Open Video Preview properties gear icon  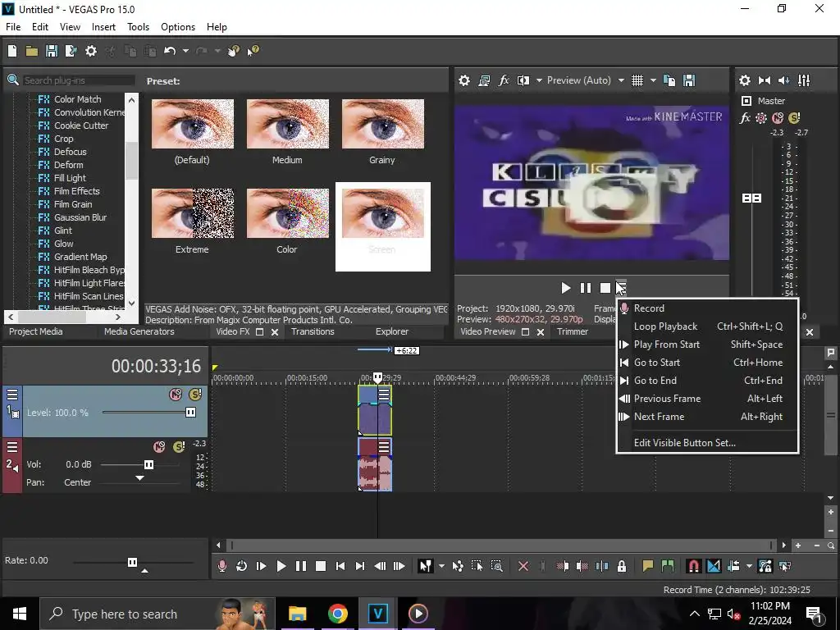pyautogui.click(x=464, y=80)
